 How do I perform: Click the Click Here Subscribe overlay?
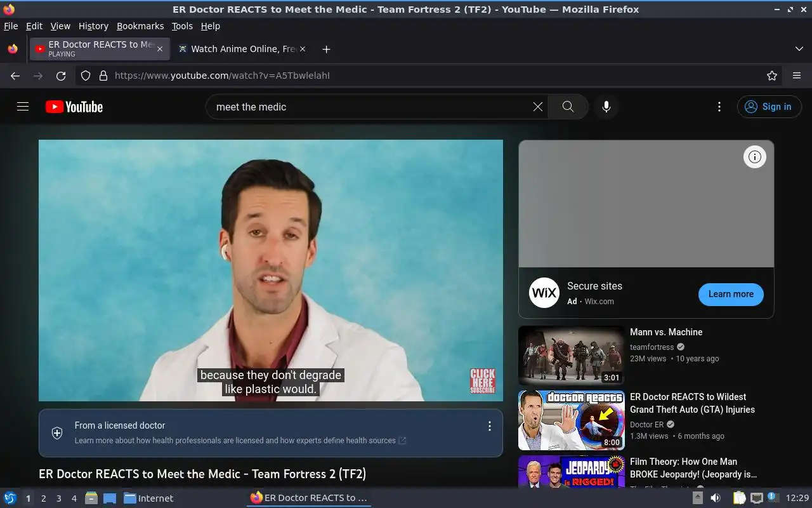coord(482,381)
